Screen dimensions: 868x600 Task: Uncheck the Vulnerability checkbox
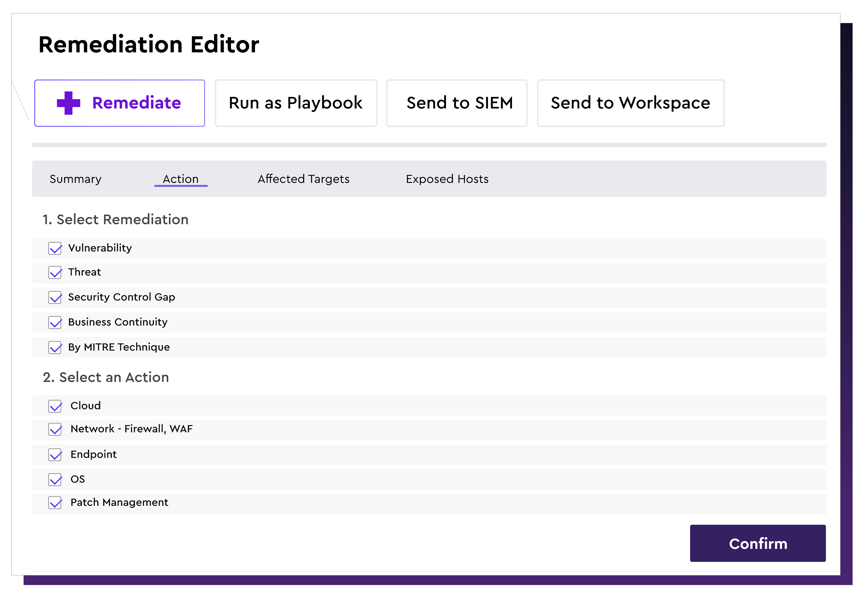[x=55, y=248]
